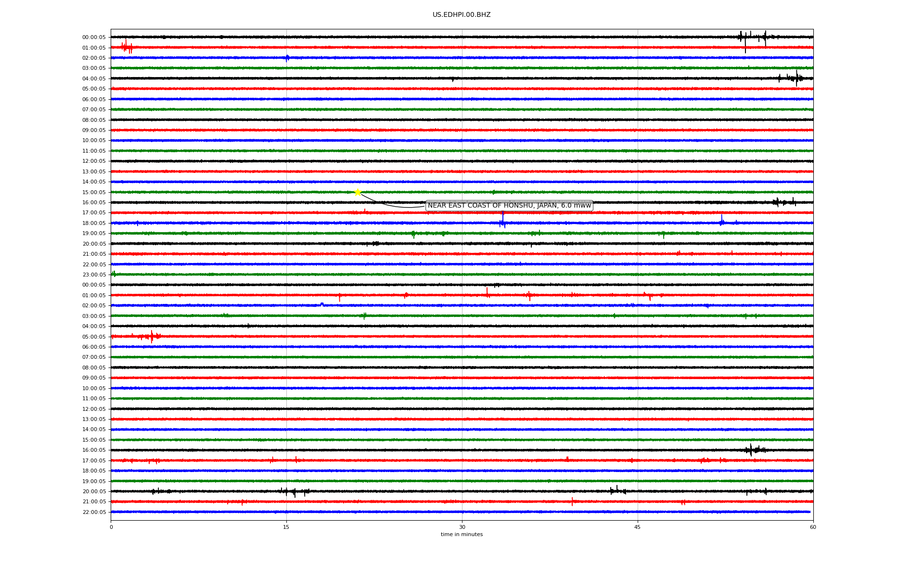Click the red burst on second 05:00:05 trace
The width and height of the screenshot is (924, 578).
pyautogui.click(x=152, y=336)
